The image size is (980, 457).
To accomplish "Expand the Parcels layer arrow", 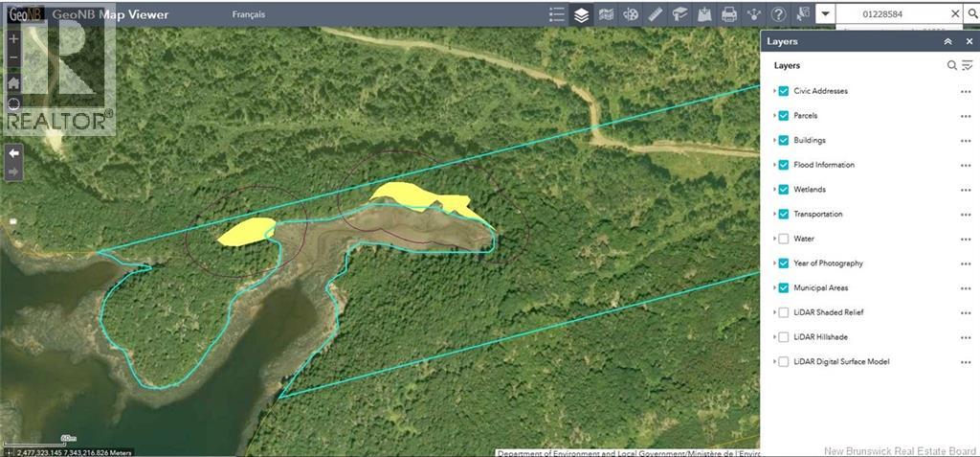I will click(774, 115).
